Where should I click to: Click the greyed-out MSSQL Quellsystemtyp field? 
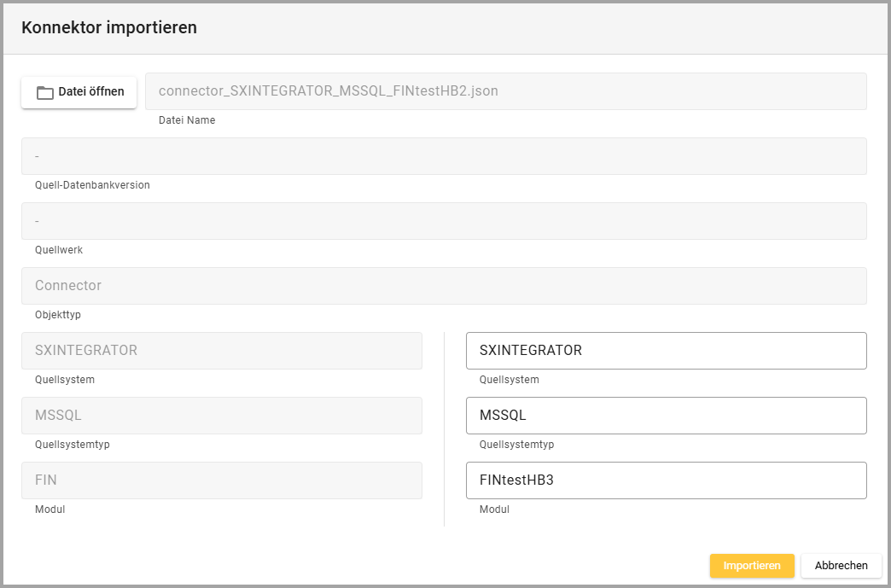[x=222, y=416]
